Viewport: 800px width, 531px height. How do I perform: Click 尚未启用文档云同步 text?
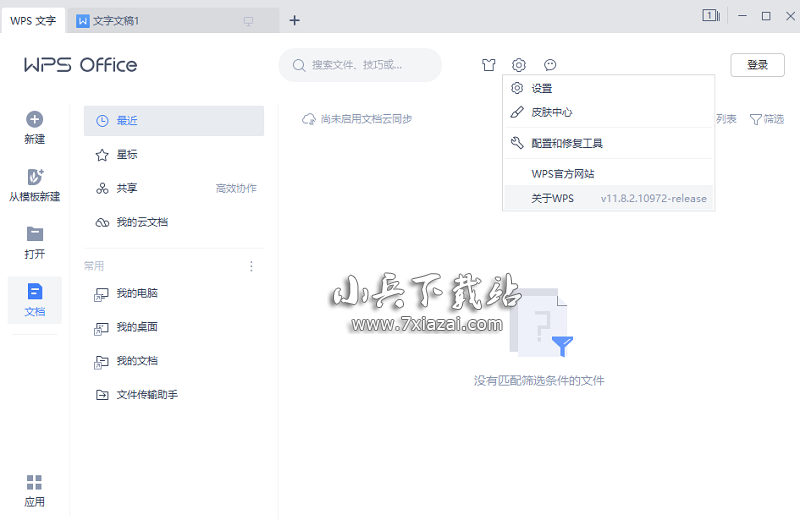click(x=366, y=119)
